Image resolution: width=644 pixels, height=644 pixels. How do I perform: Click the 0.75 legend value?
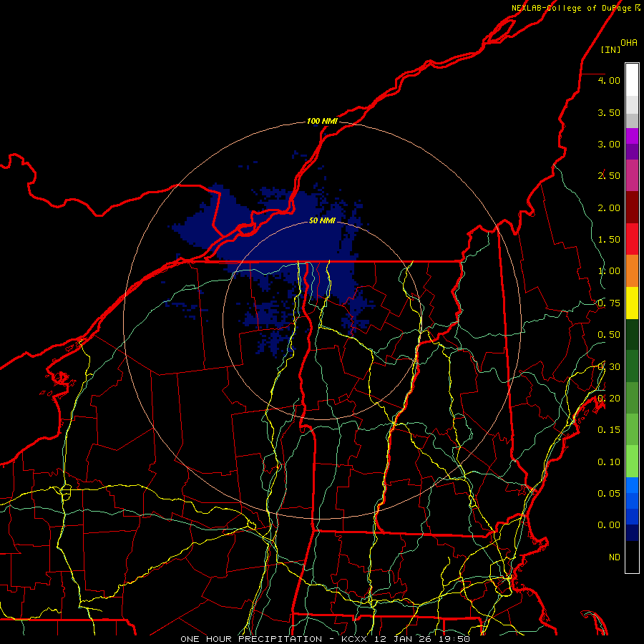(x=609, y=303)
